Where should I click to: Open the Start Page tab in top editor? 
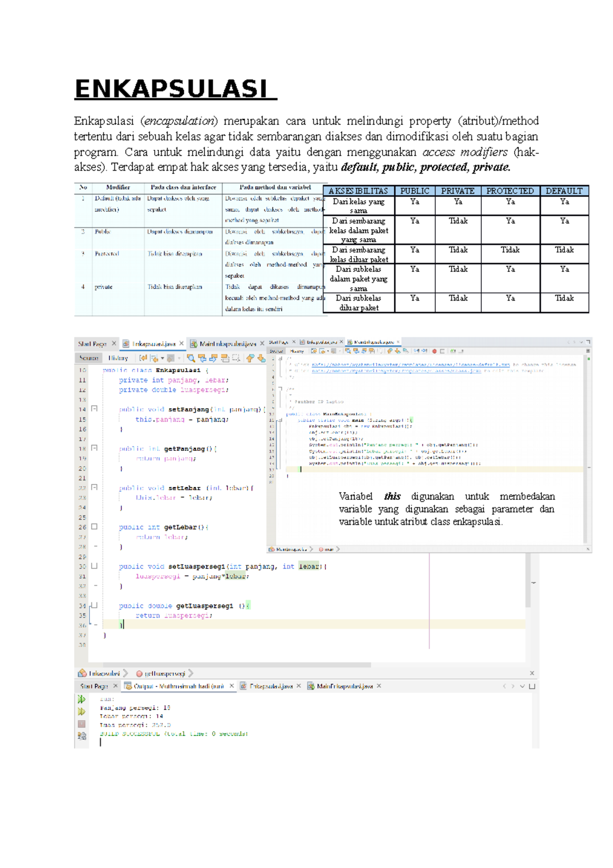(x=92, y=344)
